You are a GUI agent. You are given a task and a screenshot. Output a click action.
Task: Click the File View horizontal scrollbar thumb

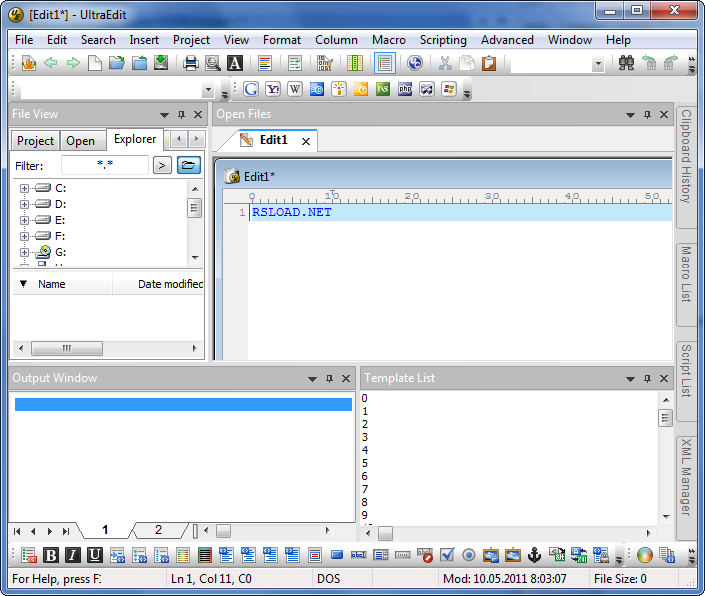pyautogui.click(x=67, y=348)
